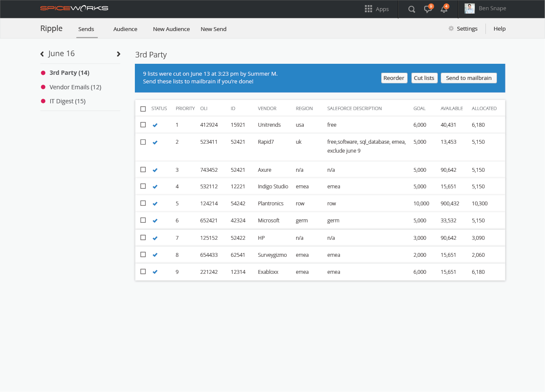Screen dimensions: 545x392
Task: Switch to the Sends tab
Action: point(86,29)
